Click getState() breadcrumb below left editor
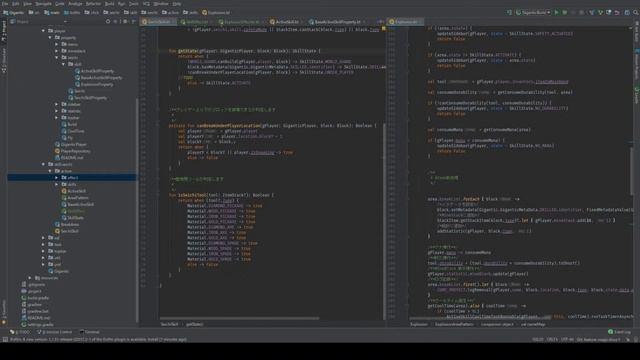The width and height of the screenshot is (640, 360). click(195, 324)
